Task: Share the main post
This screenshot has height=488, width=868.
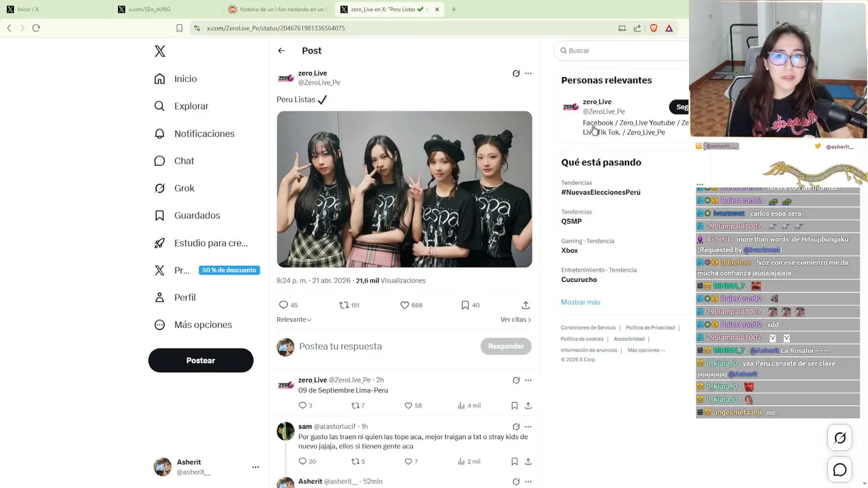Action: point(526,305)
